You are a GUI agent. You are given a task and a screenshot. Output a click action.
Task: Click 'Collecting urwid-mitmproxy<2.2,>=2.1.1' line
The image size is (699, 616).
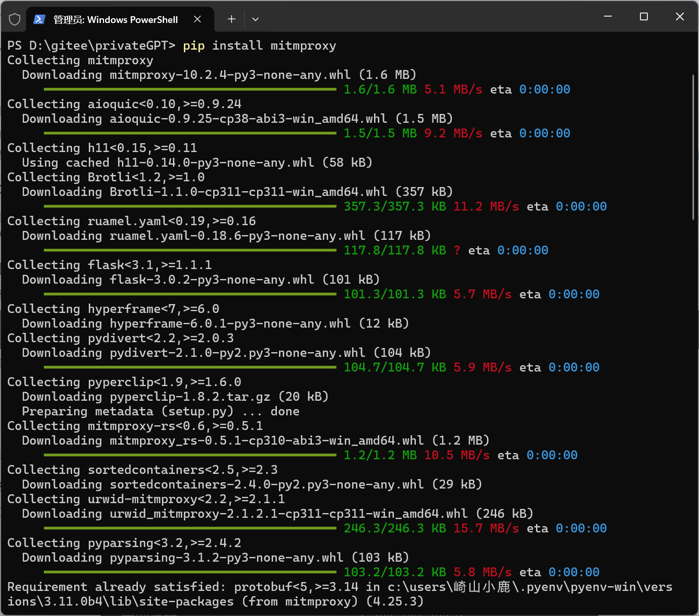tap(146, 499)
